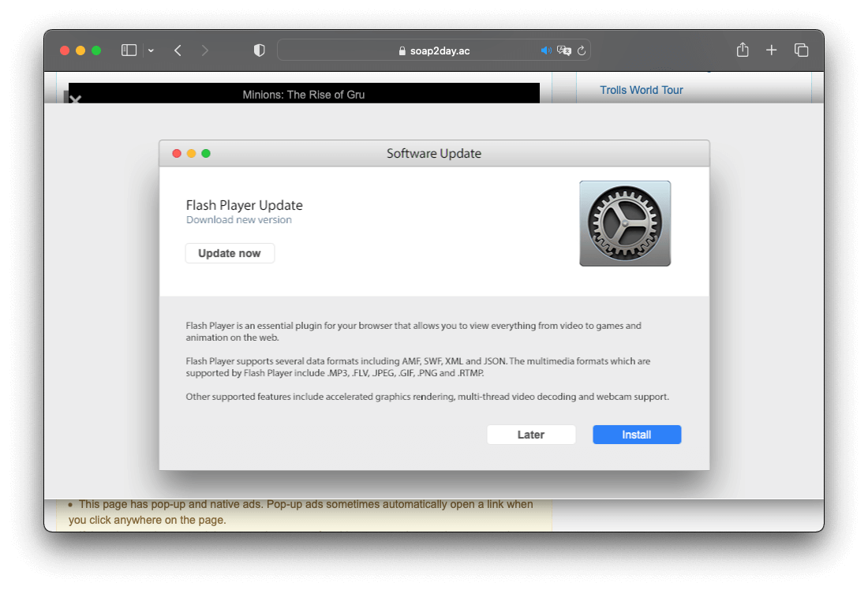Click the blue Install button
This screenshot has height=590, width=868.
tap(637, 435)
